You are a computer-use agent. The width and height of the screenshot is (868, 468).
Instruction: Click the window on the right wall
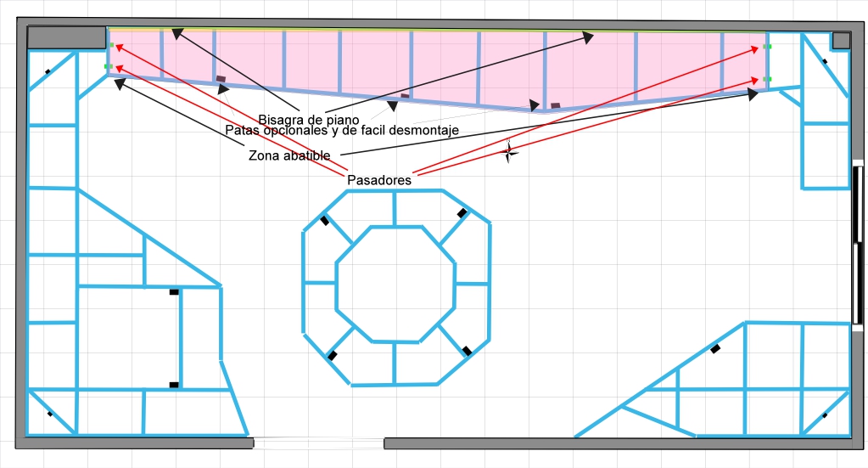858,245
